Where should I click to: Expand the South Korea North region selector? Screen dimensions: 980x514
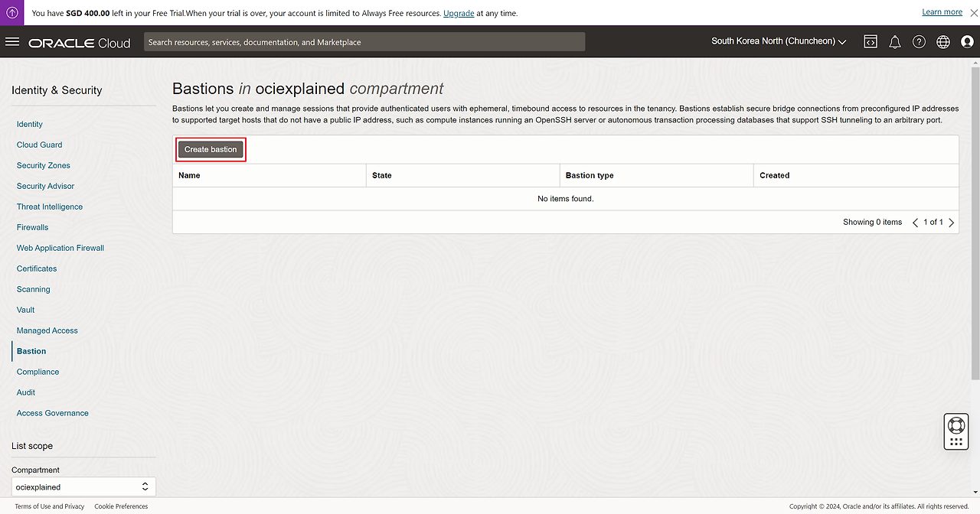pos(778,41)
